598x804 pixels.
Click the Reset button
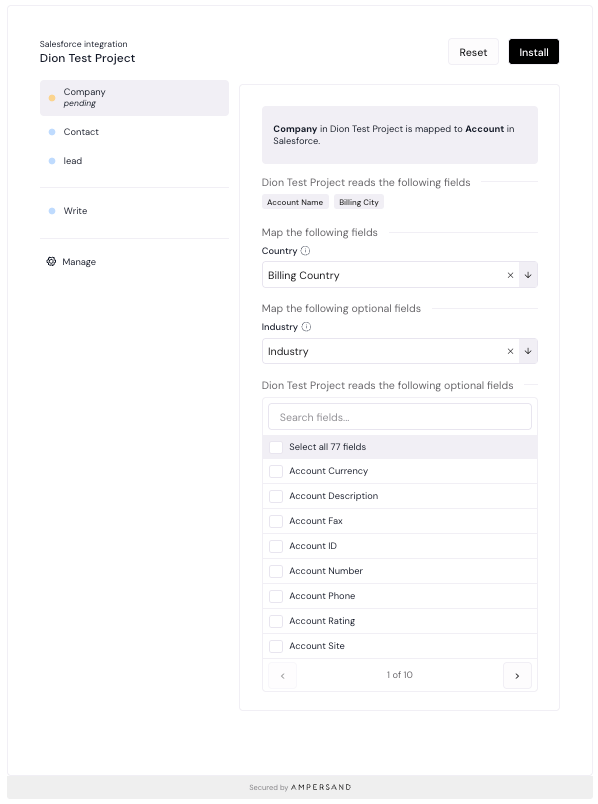coord(473,52)
